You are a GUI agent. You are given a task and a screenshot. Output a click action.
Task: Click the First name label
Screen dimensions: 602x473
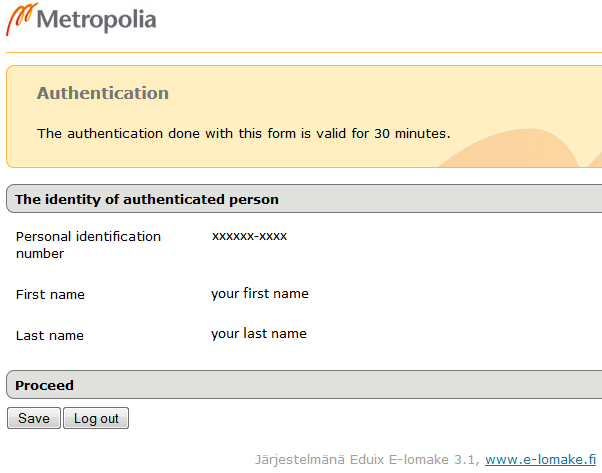(x=50, y=294)
